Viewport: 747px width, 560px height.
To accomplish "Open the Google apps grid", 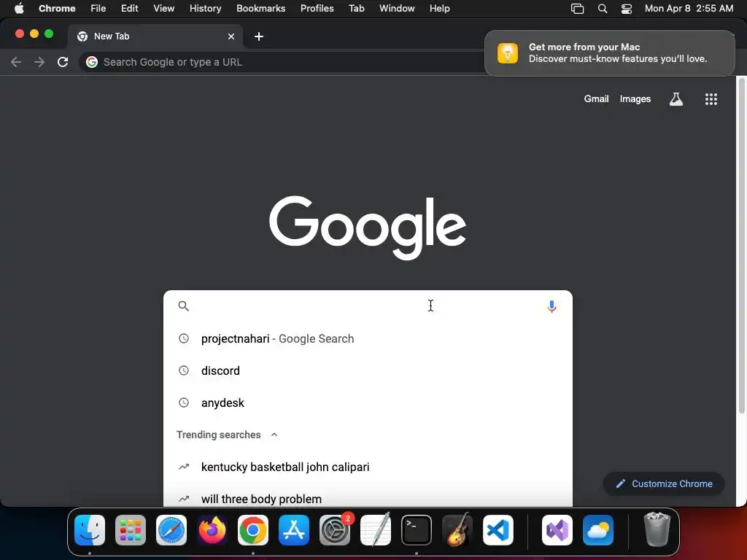I will tap(711, 99).
